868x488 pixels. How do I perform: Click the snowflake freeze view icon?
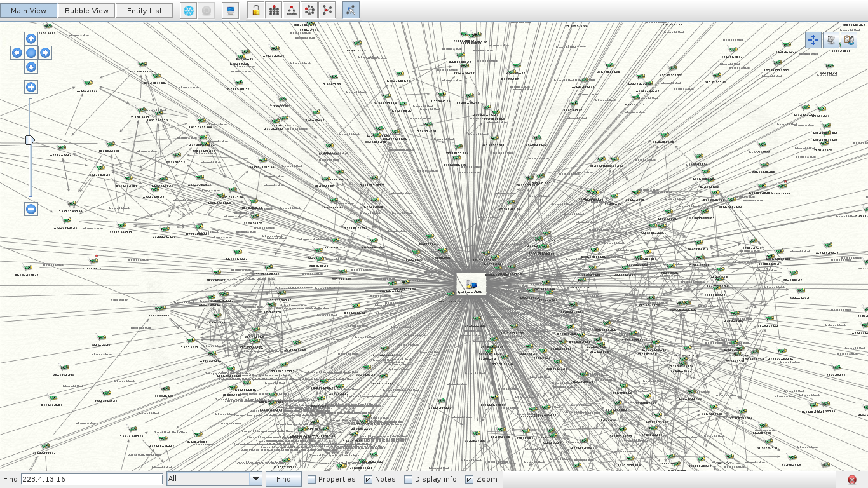(189, 10)
